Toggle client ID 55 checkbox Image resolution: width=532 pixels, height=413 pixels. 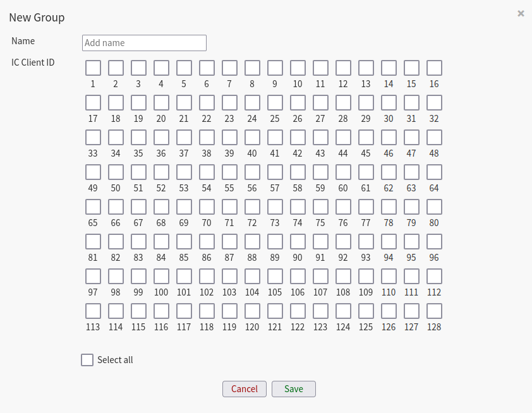coord(229,172)
